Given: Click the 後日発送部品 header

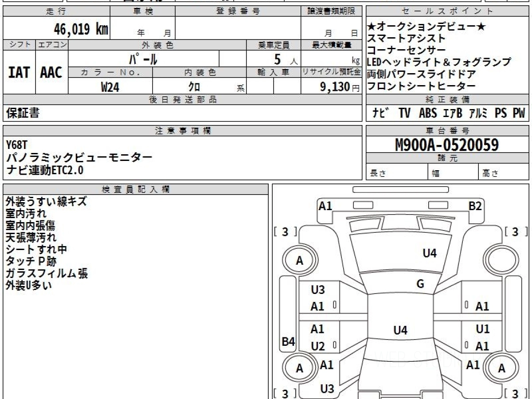Looking at the screenshot, I should point(182,99).
